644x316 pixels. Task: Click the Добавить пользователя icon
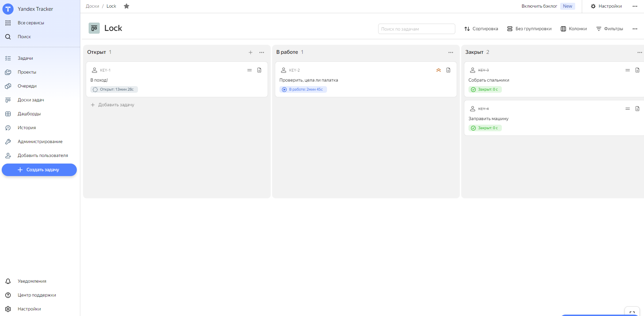click(8, 156)
